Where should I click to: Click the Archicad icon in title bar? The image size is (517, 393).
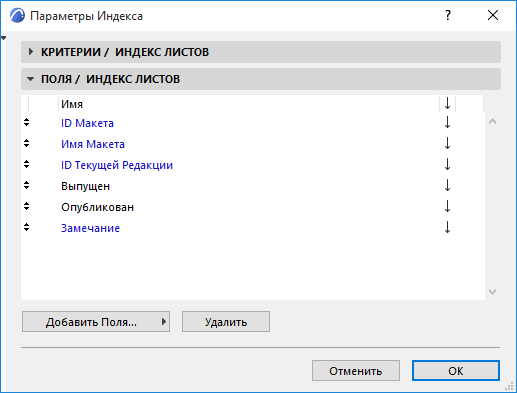[x=17, y=16]
